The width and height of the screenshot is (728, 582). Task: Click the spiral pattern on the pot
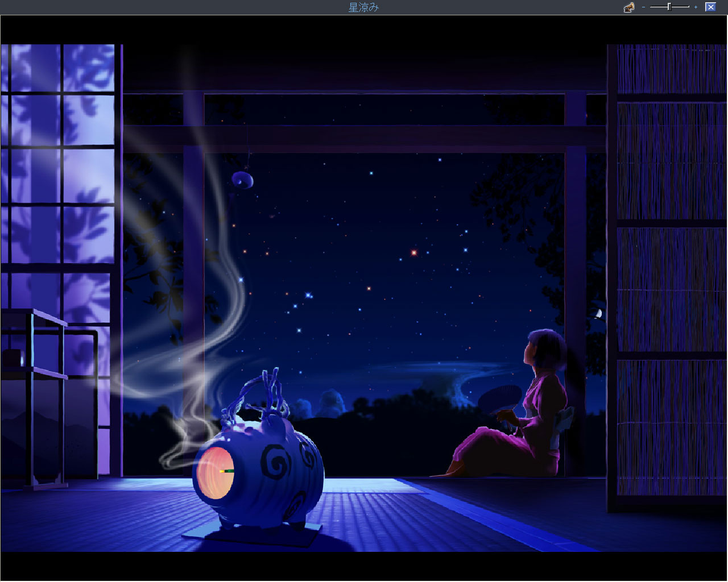277,466
